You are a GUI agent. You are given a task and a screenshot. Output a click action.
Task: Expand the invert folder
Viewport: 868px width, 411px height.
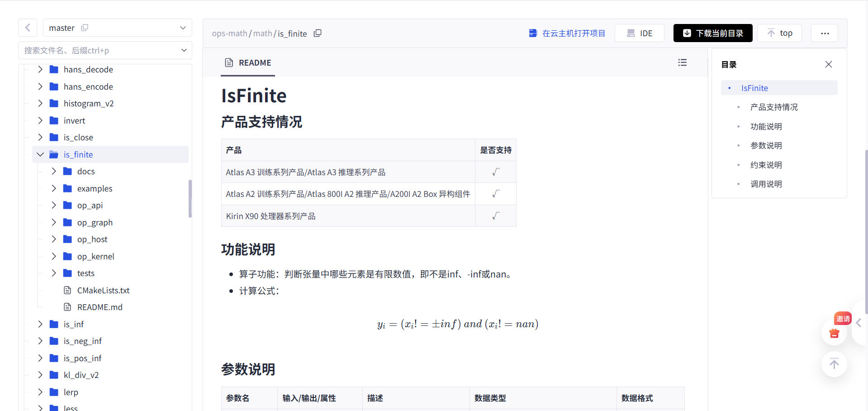coord(40,120)
